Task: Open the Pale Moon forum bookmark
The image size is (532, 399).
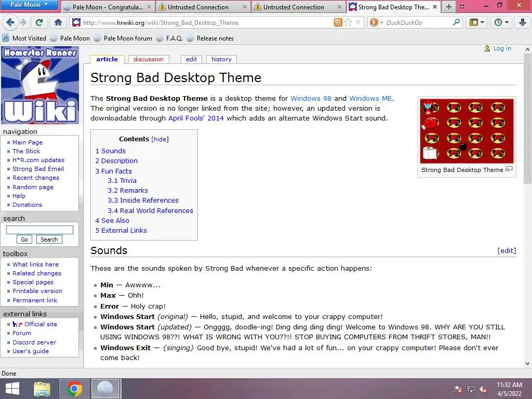Action: 123,38
